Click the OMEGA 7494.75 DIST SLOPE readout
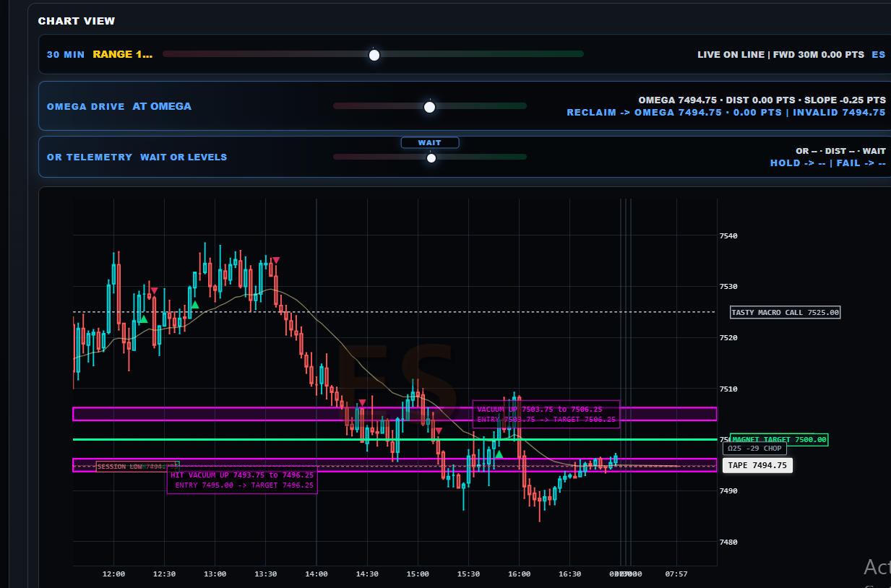This screenshot has height=588, width=891. 762,100
